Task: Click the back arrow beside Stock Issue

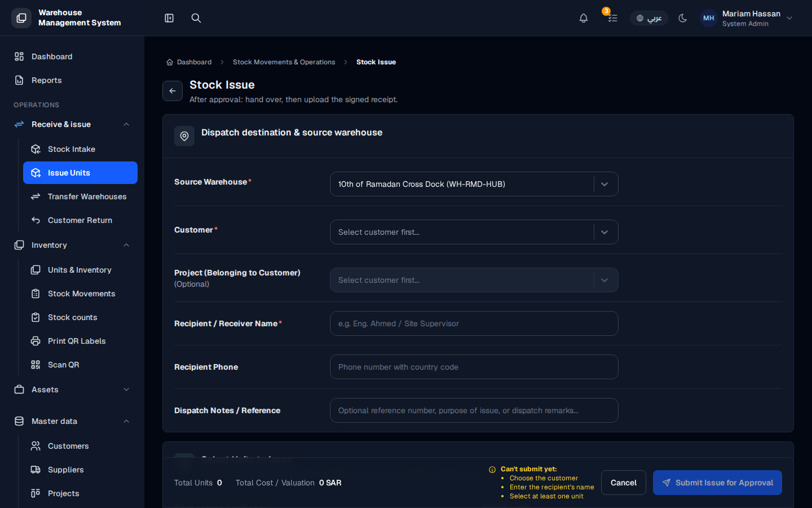Action: [173, 91]
